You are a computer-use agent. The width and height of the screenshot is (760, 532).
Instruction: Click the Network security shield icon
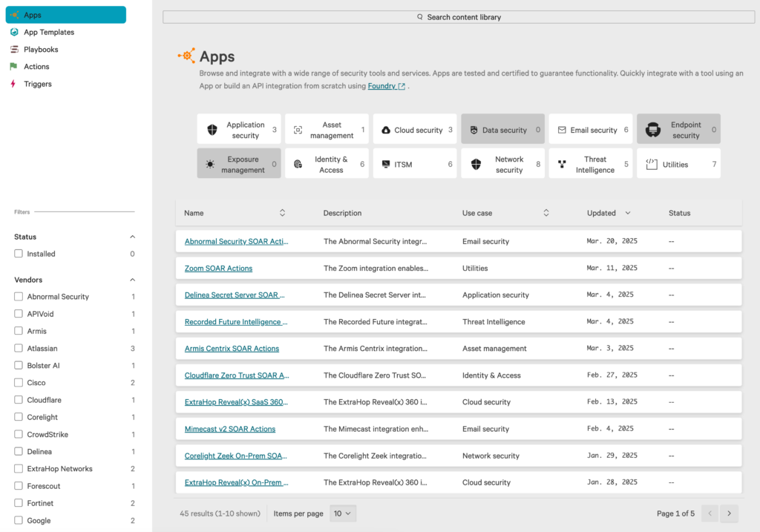pyautogui.click(x=476, y=164)
